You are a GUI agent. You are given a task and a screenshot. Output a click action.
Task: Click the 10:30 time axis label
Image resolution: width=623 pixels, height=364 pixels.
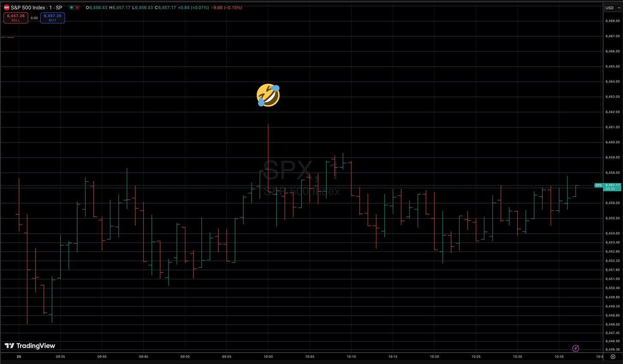517,356
